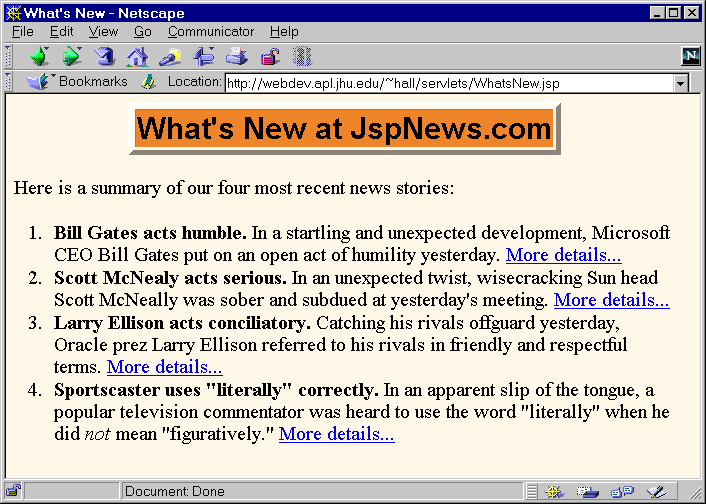This screenshot has height=504, width=706.
Task: Collapse the location toolbar grip
Action: (x=8, y=82)
